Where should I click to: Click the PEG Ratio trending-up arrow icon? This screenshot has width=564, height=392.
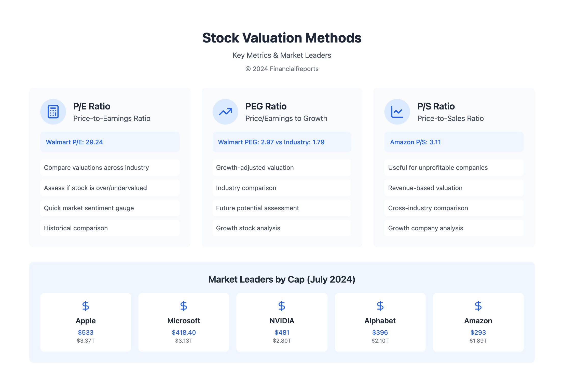(225, 112)
